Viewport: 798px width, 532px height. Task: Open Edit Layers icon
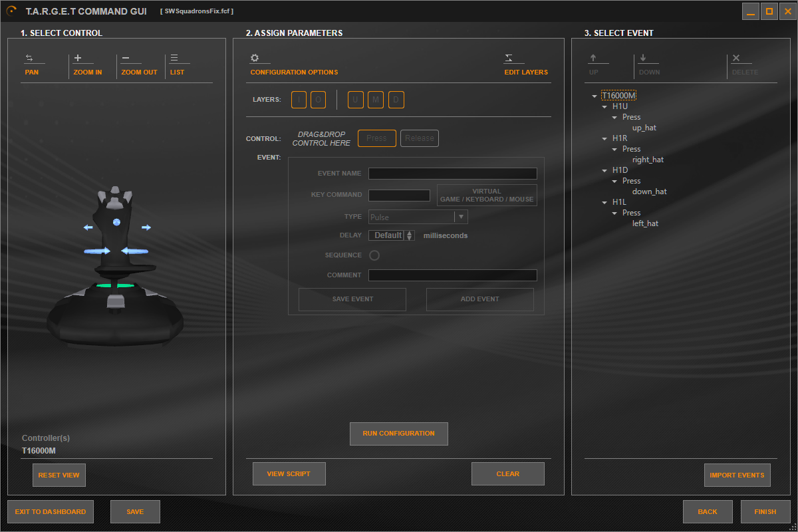(x=509, y=58)
